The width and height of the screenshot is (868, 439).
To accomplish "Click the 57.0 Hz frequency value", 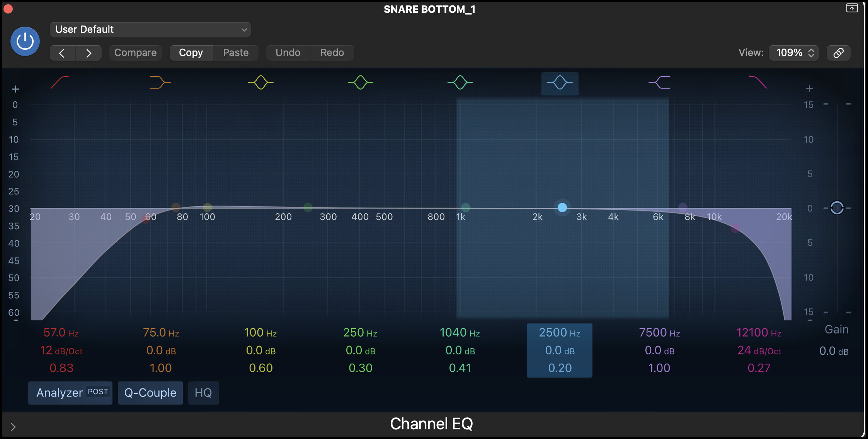I will 61,333.
